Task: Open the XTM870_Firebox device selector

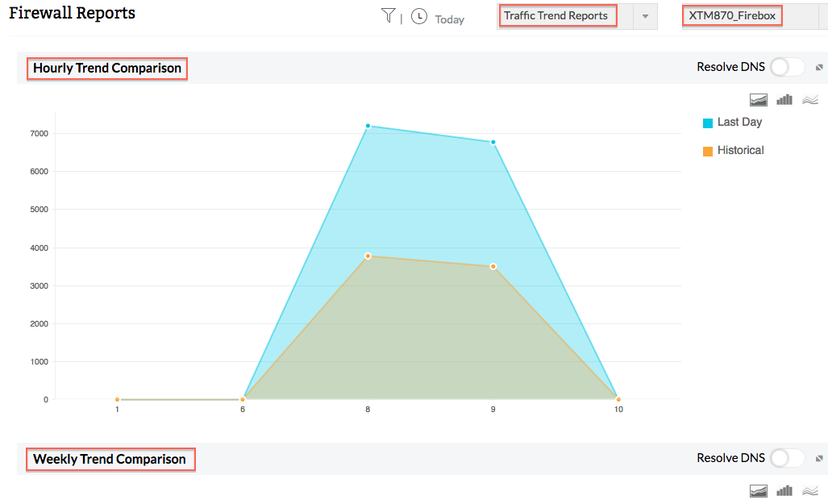Action: [732, 15]
